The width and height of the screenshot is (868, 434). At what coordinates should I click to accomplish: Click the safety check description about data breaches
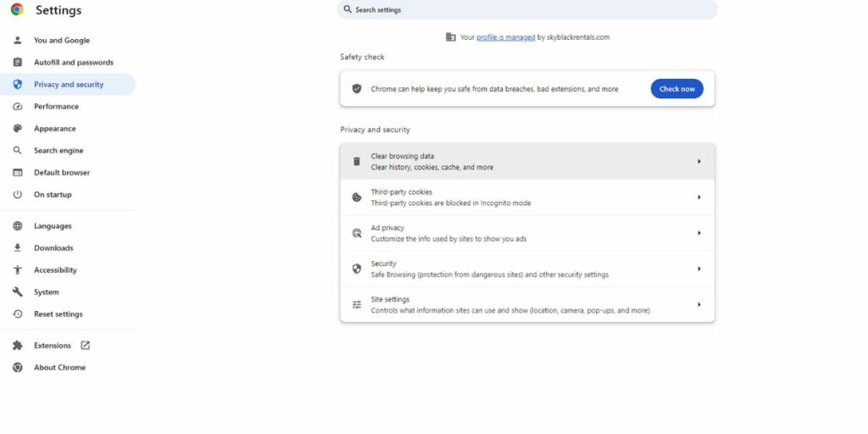[x=494, y=88]
